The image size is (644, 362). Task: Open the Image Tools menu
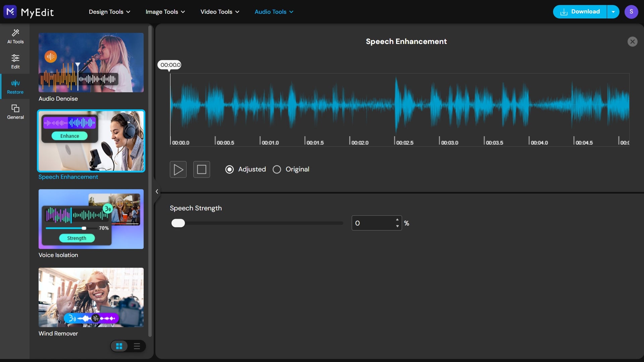165,12
